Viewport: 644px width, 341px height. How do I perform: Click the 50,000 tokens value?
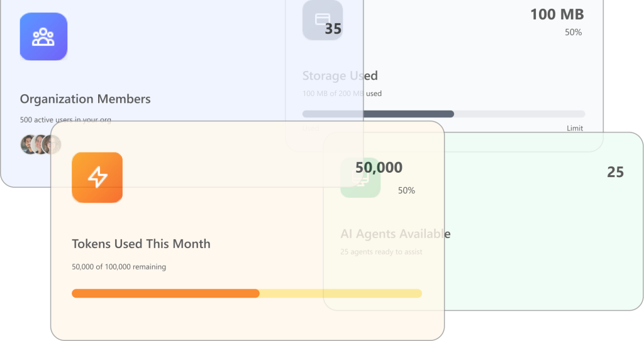pyautogui.click(x=379, y=168)
